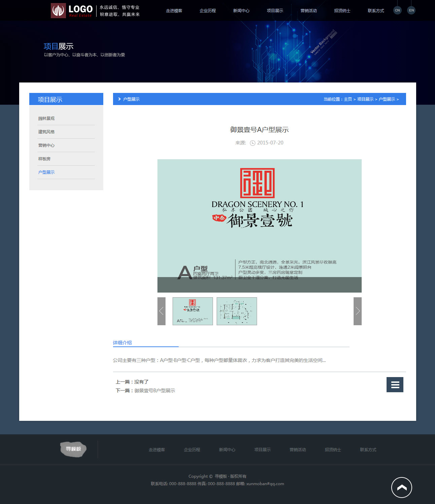Click the red LOGO Real Estate icon

click(58, 10)
